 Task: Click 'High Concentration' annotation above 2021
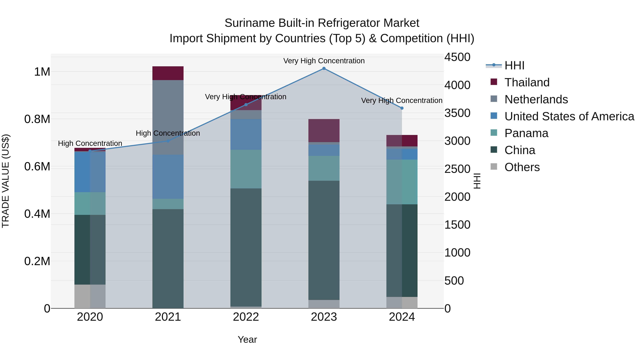pyautogui.click(x=168, y=133)
